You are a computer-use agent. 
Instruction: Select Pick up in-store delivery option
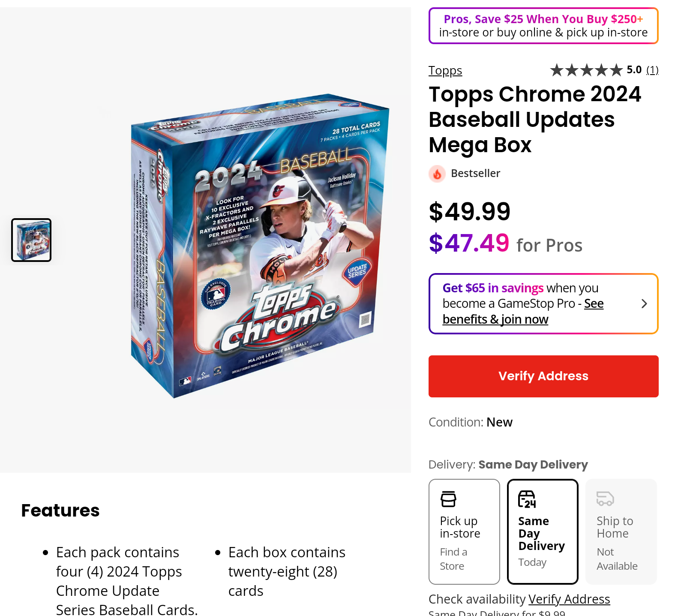point(464,532)
